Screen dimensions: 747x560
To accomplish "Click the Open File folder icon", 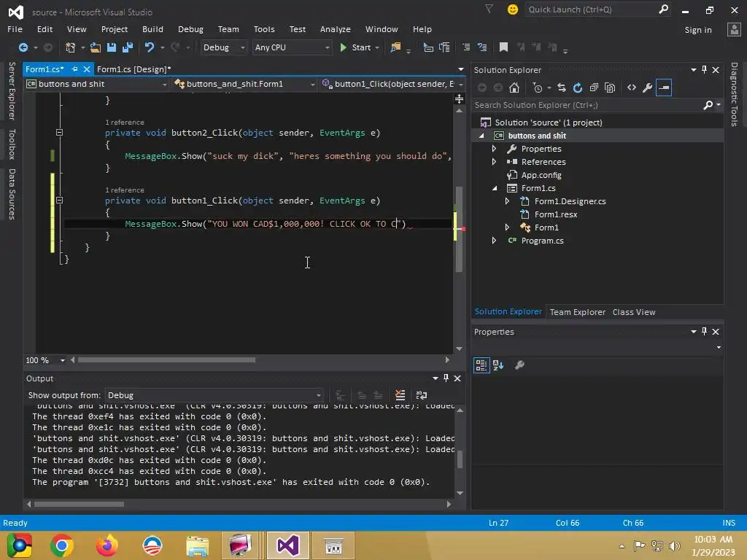I will [x=96, y=47].
